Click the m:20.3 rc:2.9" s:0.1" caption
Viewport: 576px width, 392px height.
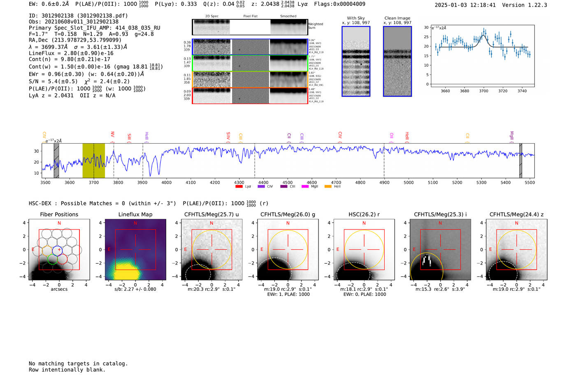[211, 289]
